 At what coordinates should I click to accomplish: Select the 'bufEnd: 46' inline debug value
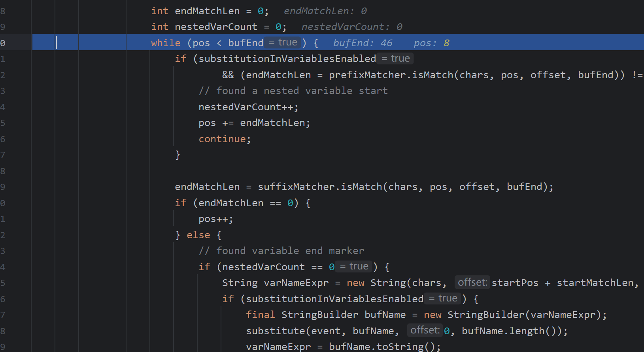click(x=363, y=43)
